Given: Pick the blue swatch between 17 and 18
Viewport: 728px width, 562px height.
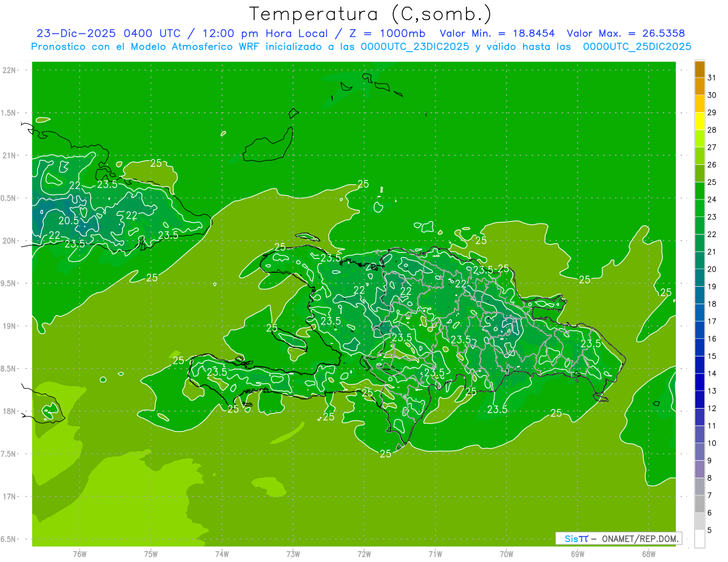Looking at the screenshot, I should [x=699, y=313].
